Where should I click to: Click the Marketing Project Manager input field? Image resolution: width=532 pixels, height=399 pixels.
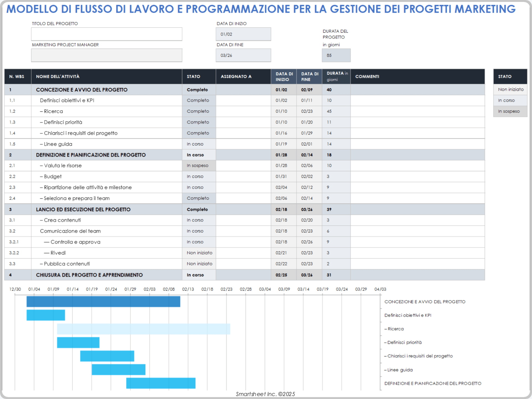pyautogui.click(x=107, y=55)
